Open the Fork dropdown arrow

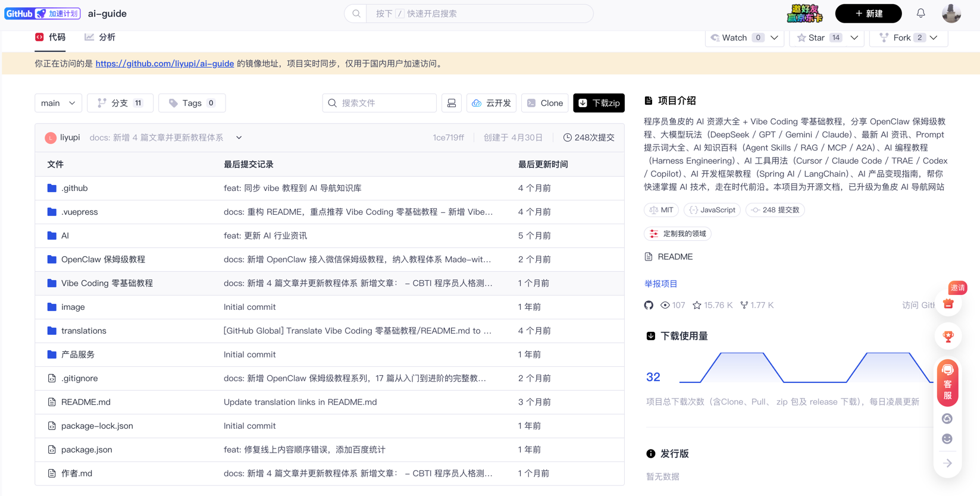click(934, 37)
